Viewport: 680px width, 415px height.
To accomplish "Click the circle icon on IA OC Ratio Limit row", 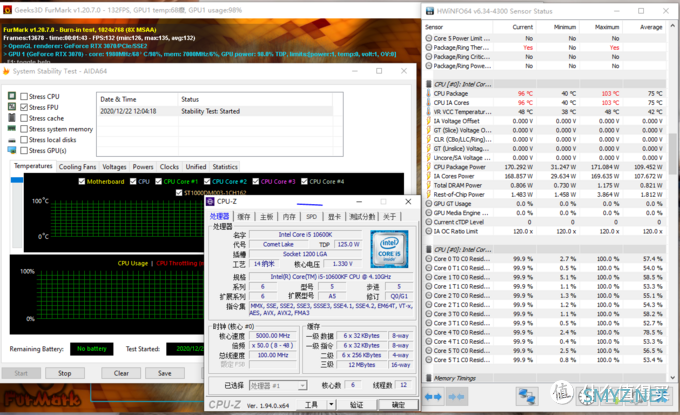I will tap(428, 231).
